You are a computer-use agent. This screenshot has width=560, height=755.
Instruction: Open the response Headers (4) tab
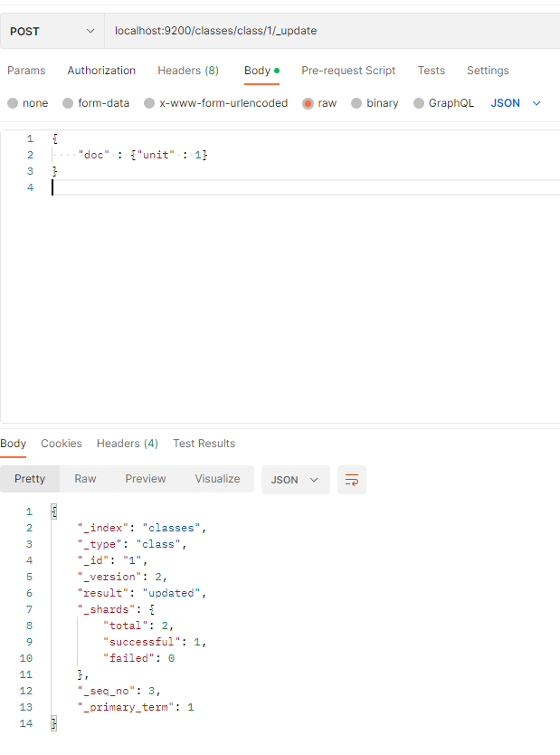[128, 444]
